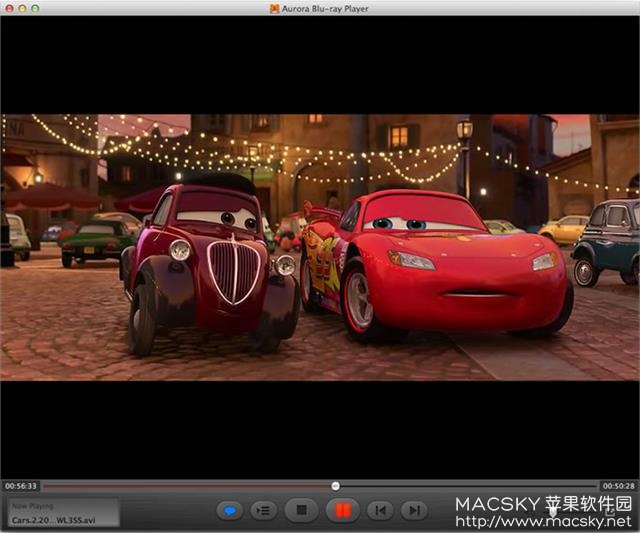Close the Aurora Blu-ray Player window
This screenshot has height=533, width=640.
click(9, 8)
